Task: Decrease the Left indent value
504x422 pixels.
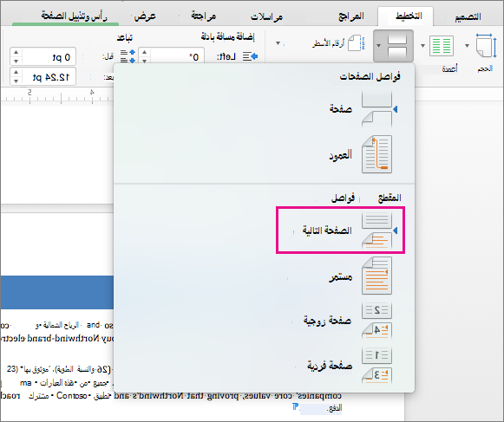Action: [144, 61]
